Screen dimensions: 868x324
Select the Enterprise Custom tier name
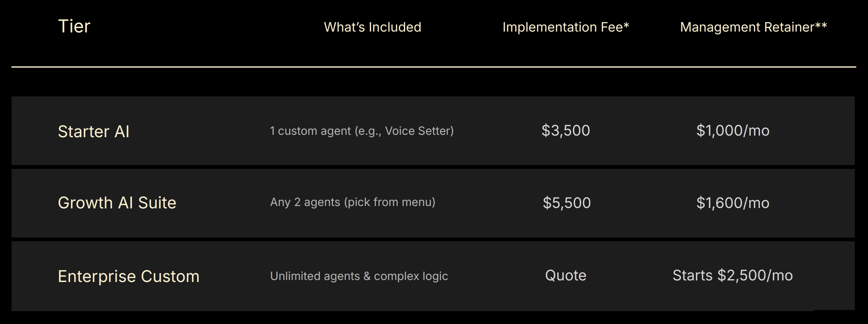click(x=128, y=276)
